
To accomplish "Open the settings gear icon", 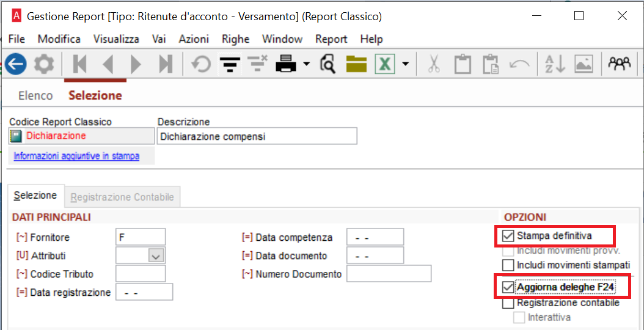I will point(43,64).
